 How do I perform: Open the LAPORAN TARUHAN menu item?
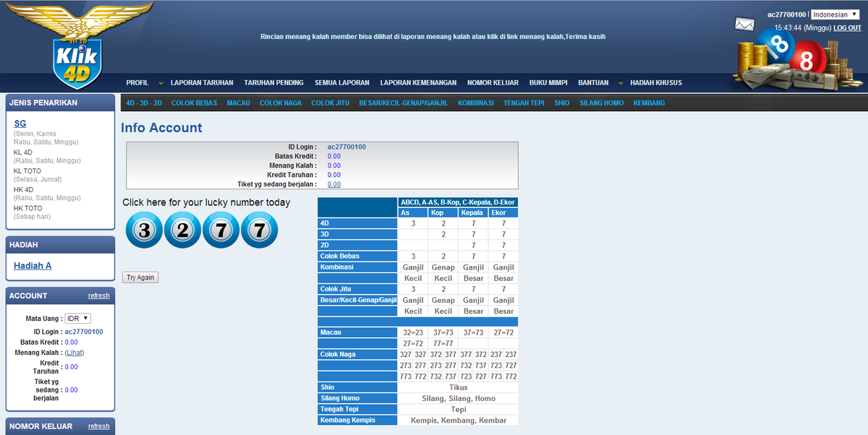point(202,83)
